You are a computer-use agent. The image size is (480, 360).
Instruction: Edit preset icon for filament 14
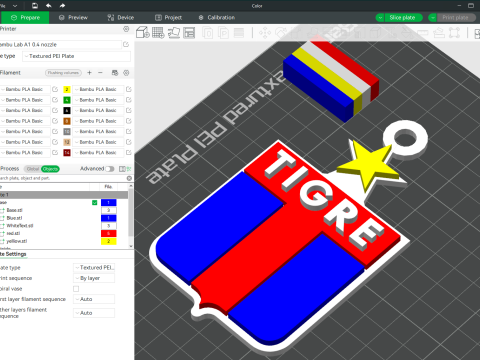click(x=129, y=153)
